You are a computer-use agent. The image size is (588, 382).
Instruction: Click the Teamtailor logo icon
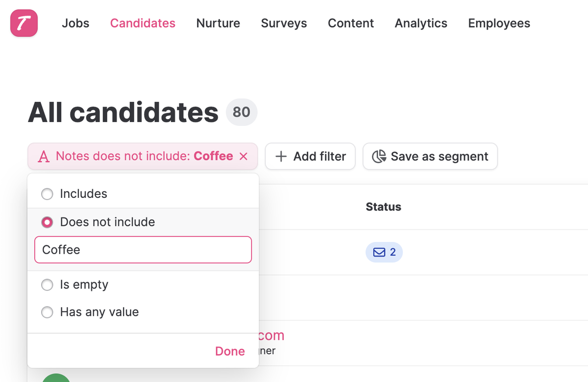[x=24, y=23]
